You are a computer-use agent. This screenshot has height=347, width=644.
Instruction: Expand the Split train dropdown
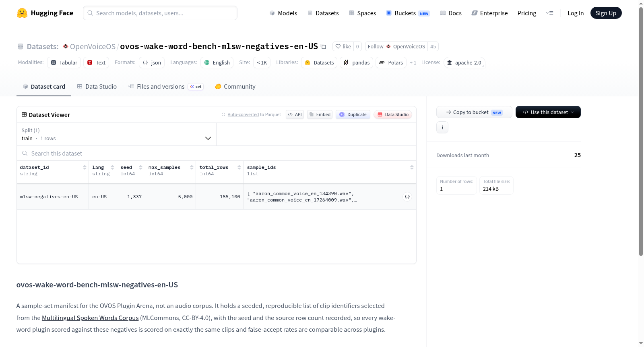coord(116,134)
